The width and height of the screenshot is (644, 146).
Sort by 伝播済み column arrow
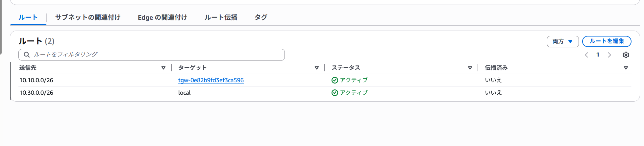626,68
